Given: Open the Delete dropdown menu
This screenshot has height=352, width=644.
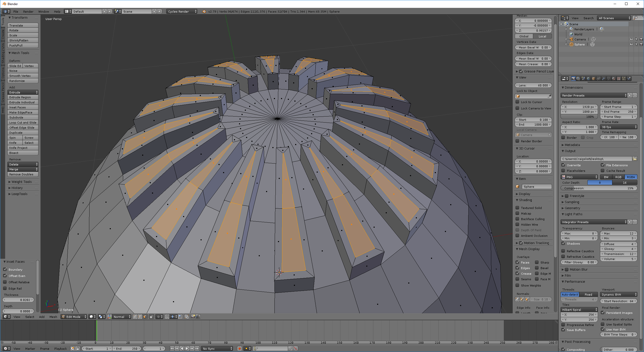Looking at the screenshot, I should pyautogui.click(x=23, y=164).
